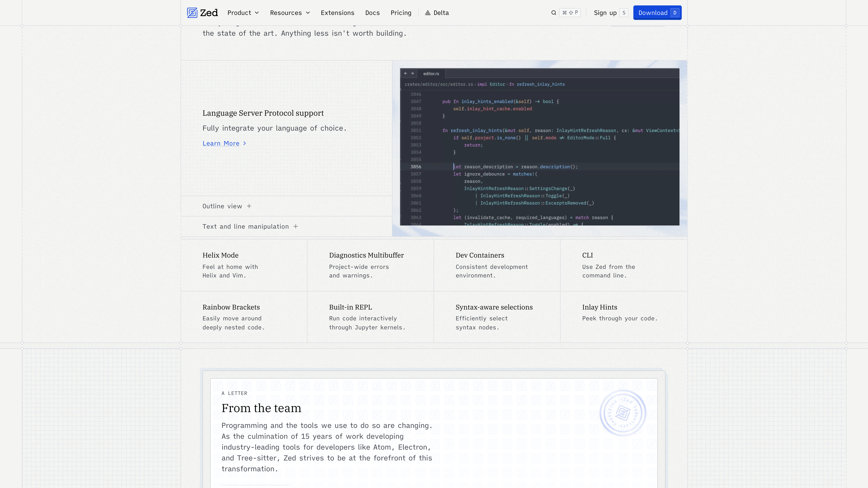The height and width of the screenshot is (488, 868).
Task: Click the Learn More link
Action: pos(224,143)
